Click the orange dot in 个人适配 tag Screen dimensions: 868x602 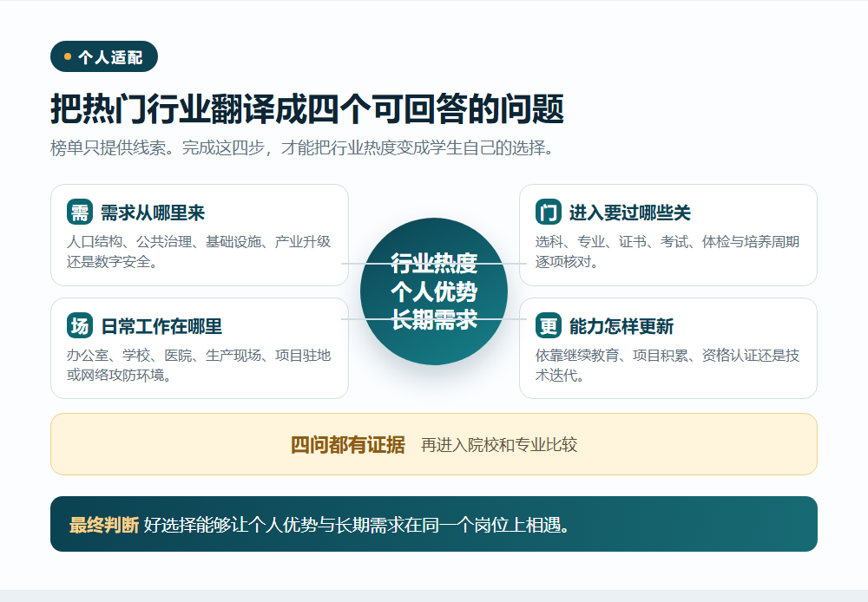tap(68, 56)
